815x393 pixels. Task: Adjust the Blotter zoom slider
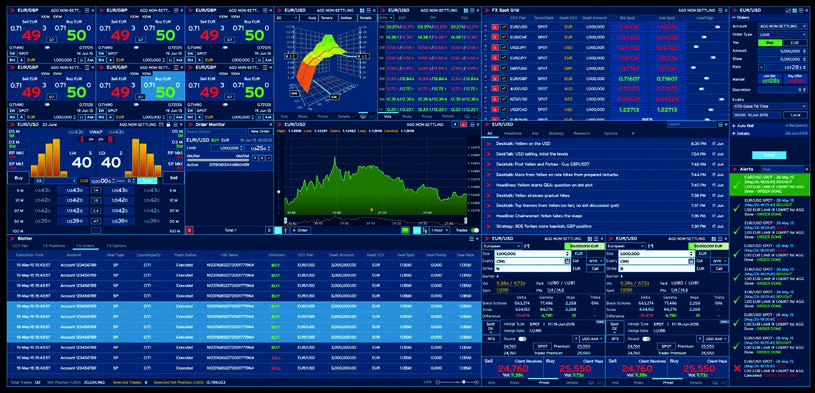pos(456,382)
